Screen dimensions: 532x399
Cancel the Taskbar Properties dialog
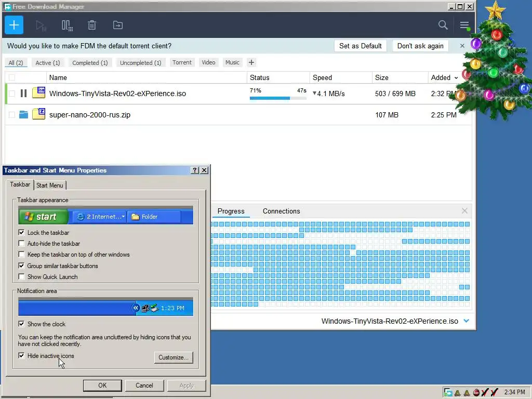coord(144,385)
